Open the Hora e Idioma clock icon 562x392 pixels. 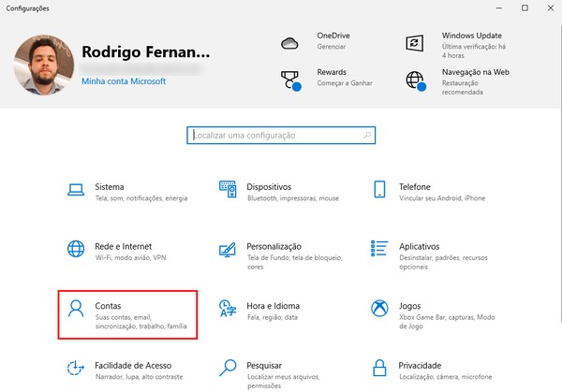click(228, 308)
